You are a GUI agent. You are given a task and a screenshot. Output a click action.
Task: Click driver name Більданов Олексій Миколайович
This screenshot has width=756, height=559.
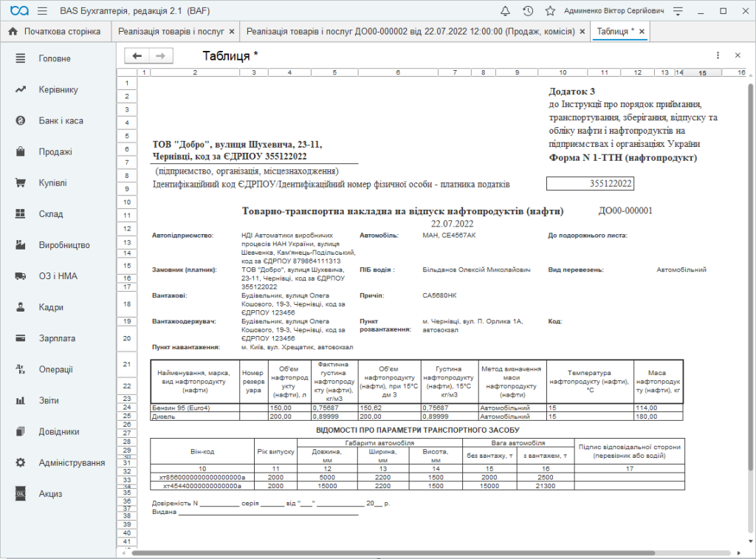point(476,270)
